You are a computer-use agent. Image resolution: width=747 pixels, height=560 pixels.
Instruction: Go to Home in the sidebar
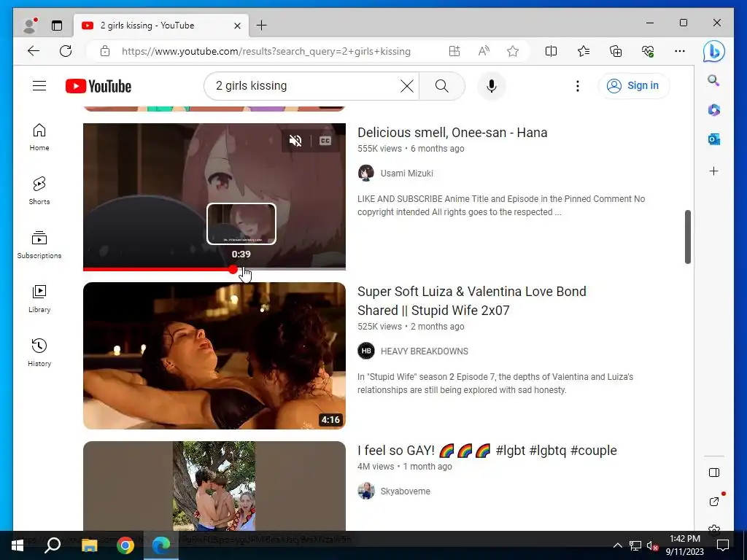pos(39,138)
